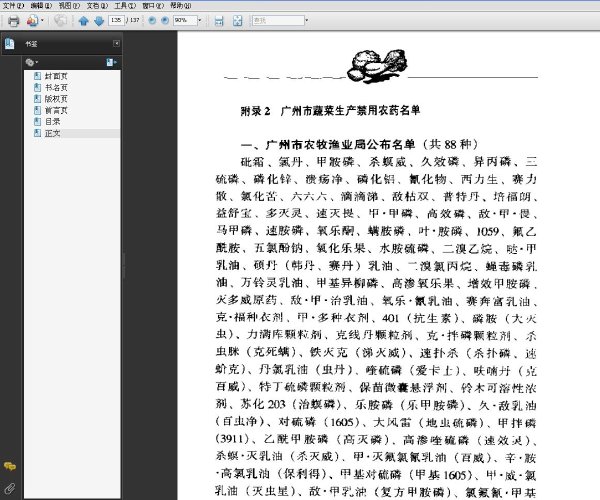This screenshot has height=500, width=600.
Task: Click the new bookmark icon
Action: [x=111, y=62]
